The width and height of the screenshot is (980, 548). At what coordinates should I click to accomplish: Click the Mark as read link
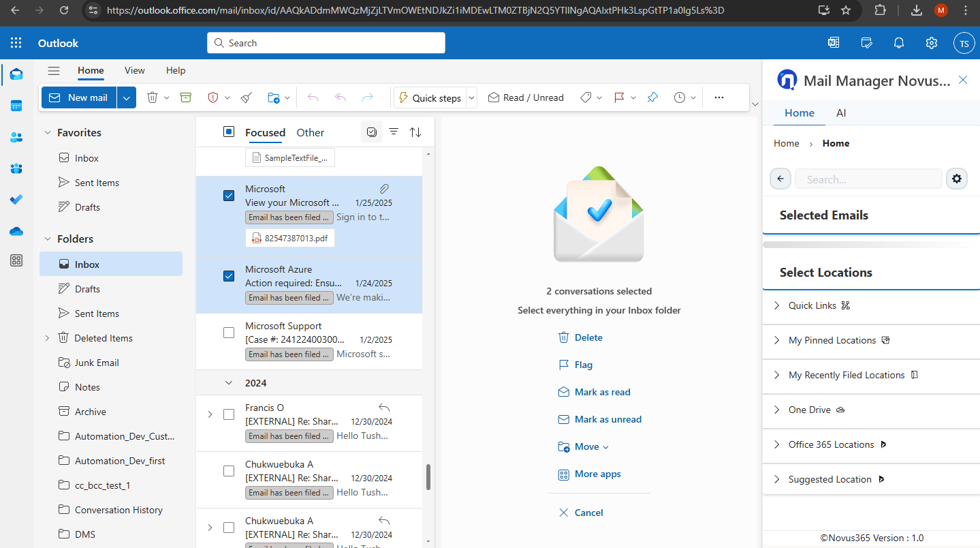coord(602,392)
